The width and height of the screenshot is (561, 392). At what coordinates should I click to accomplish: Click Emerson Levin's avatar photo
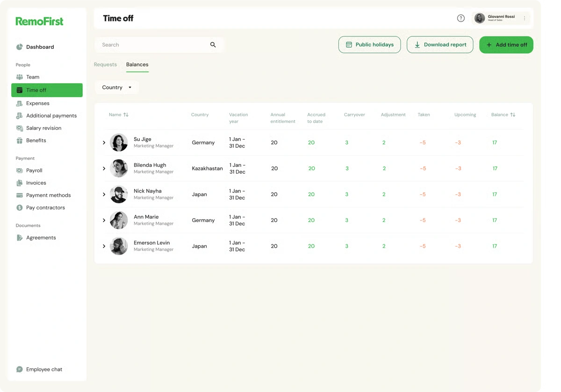tap(119, 246)
